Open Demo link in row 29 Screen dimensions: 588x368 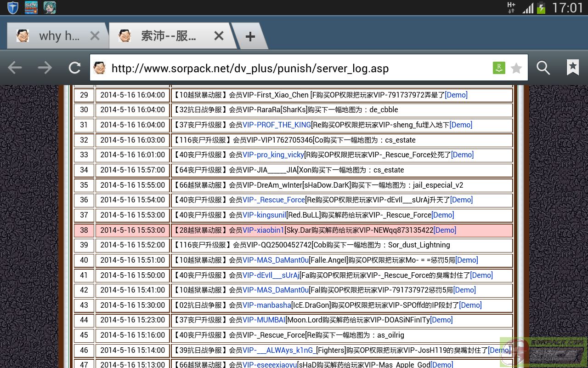tap(456, 95)
